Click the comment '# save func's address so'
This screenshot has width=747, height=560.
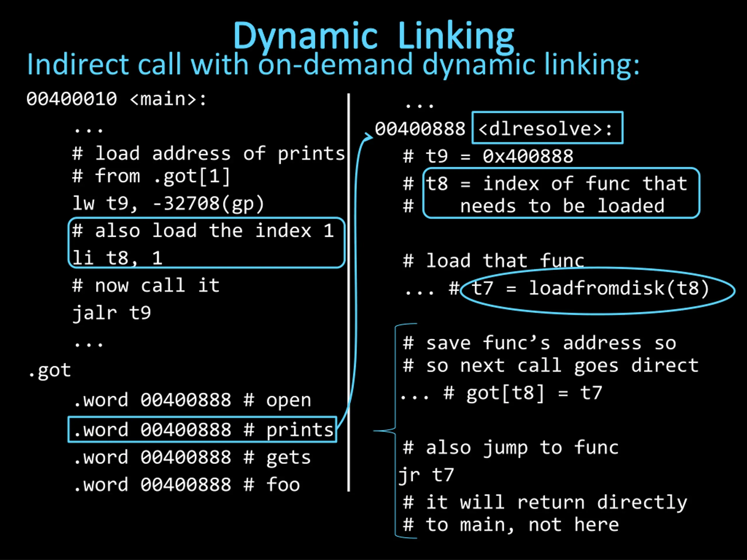coord(540,344)
